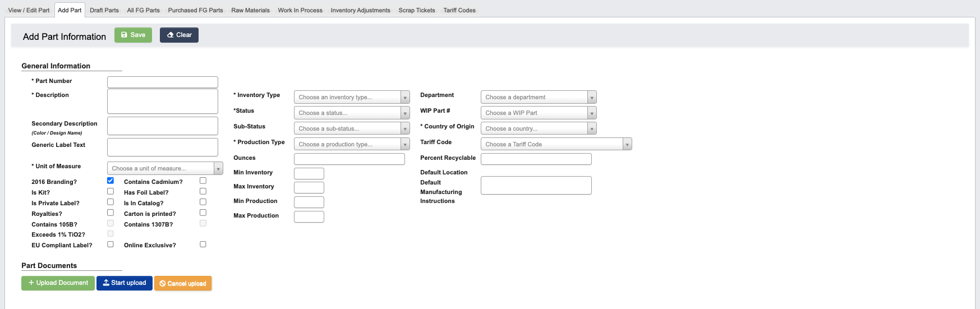980x309 pixels.
Task: Open the Scrap Tickets tab
Action: tap(417, 10)
